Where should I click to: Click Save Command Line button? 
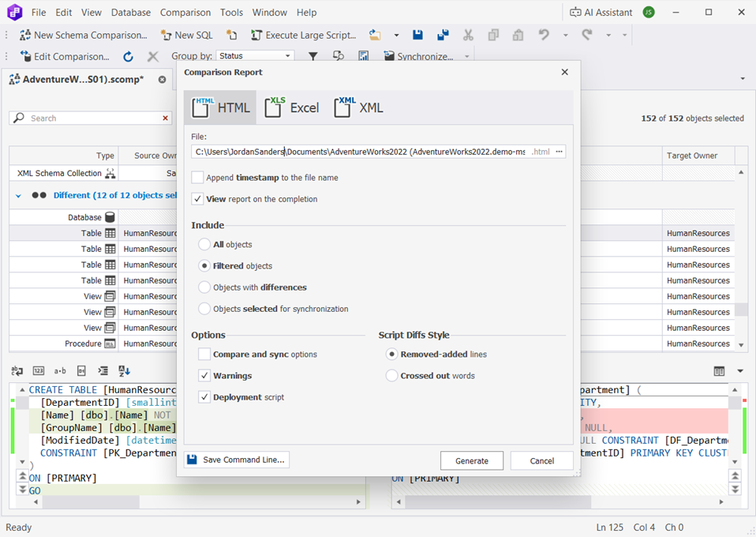236,460
